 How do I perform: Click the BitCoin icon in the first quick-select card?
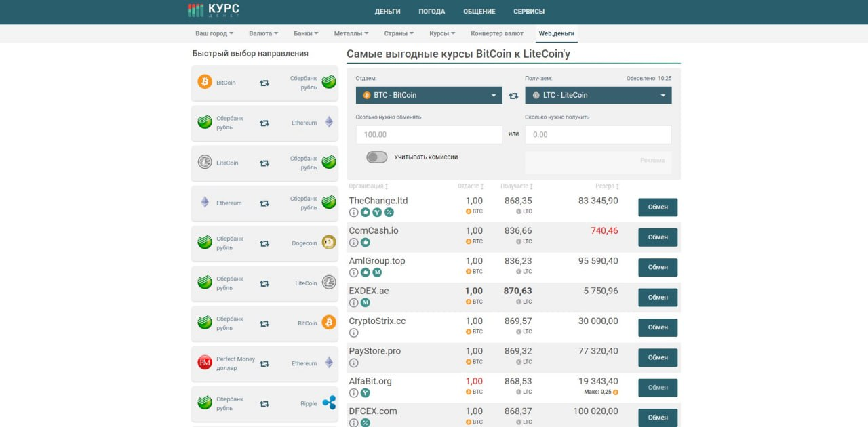(205, 82)
